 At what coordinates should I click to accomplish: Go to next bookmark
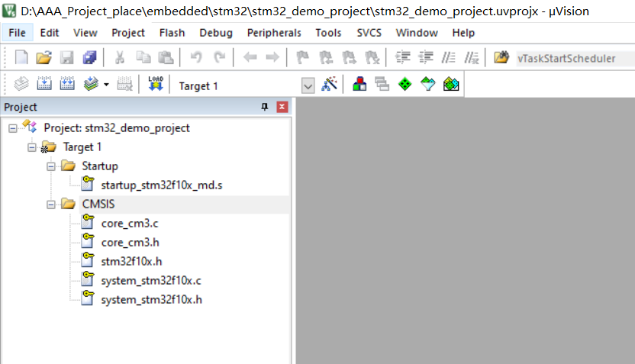click(349, 57)
